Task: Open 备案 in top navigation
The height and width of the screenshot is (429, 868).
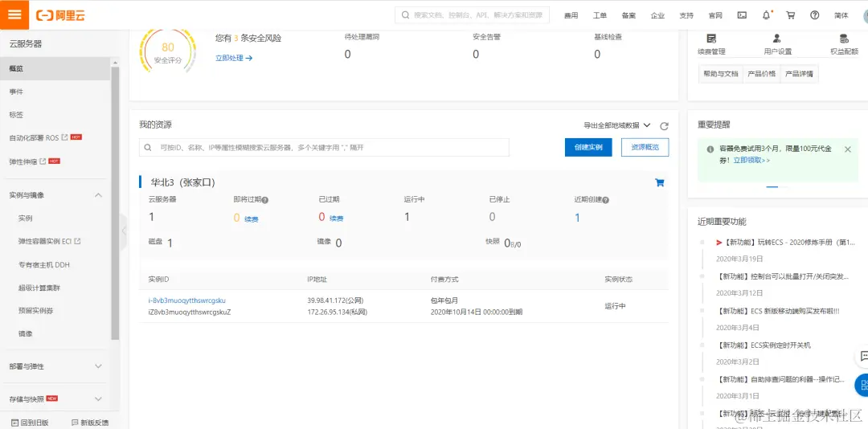Action: (628, 15)
